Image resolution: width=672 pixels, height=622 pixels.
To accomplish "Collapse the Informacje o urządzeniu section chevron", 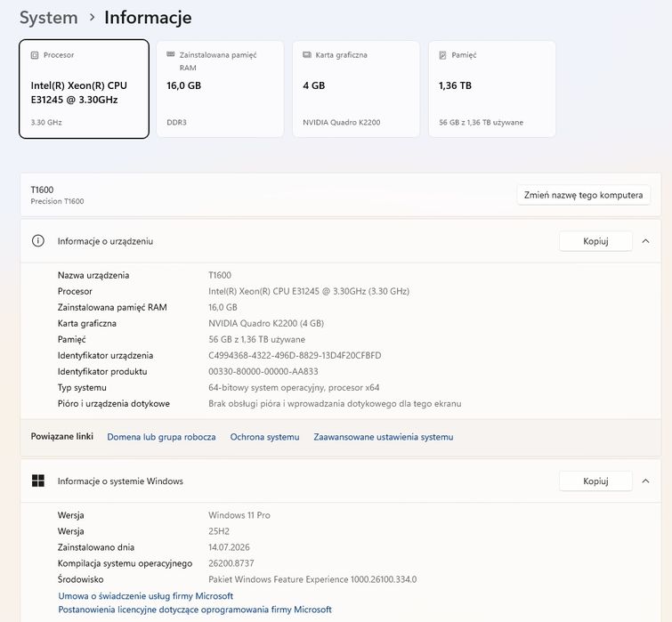I will tap(645, 241).
